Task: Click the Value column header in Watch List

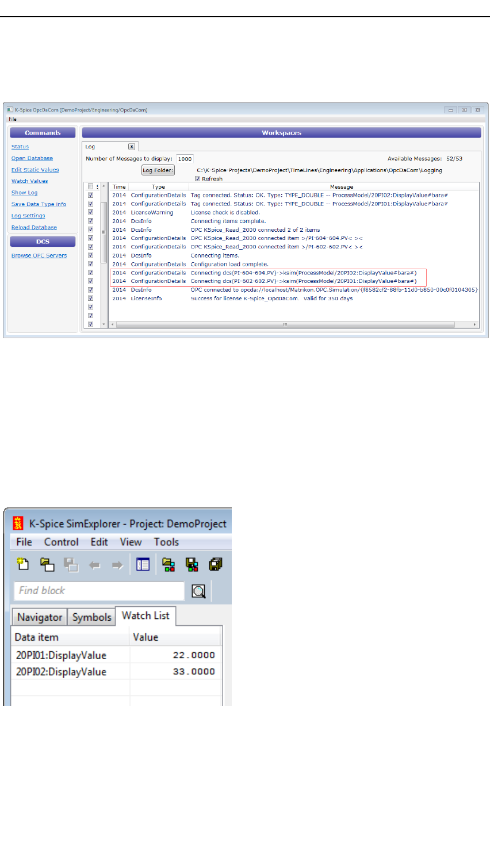Action: coord(175,637)
